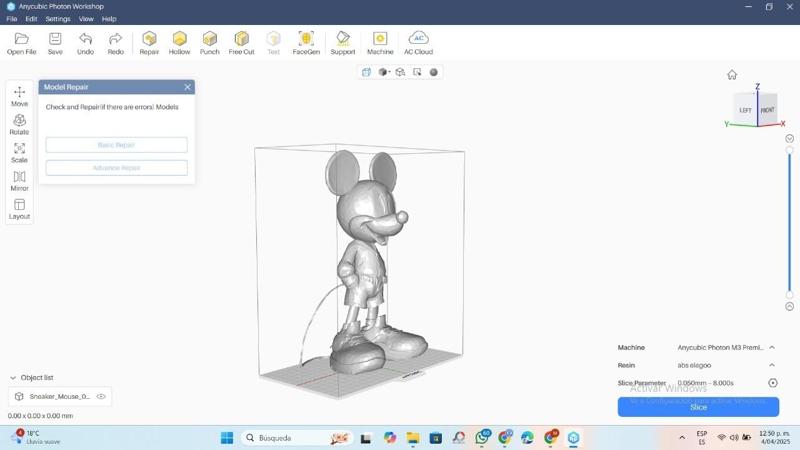Collapse the Object list section
Screen dimensions: 800x450
13,378
